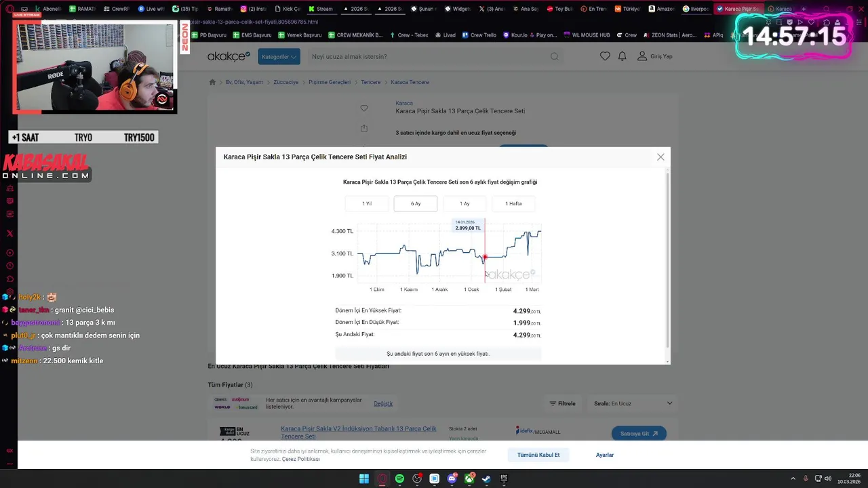Click the Karaca brand link
This screenshot has width=868, height=488.
(x=404, y=103)
